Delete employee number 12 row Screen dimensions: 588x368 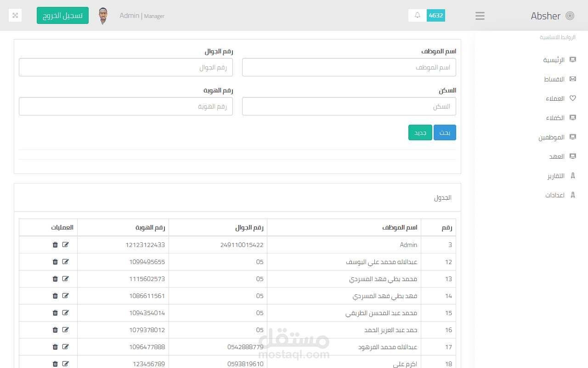point(55,262)
